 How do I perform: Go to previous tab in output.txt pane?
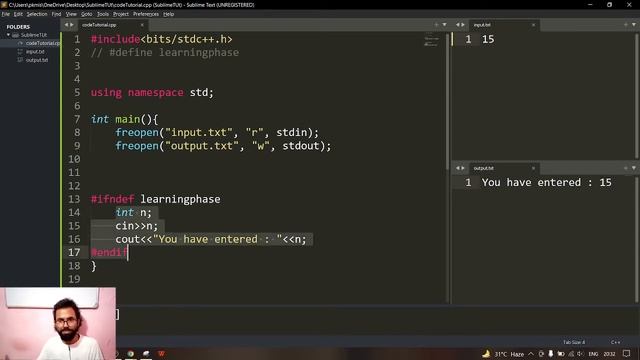click(x=458, y=168)
